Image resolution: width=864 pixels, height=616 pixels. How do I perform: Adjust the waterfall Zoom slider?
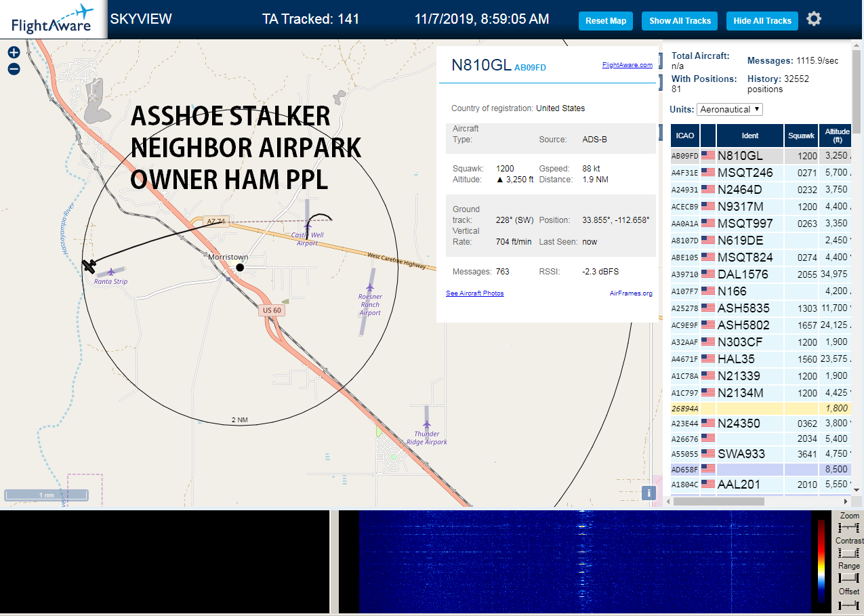pyautogui.click(x=849, y=528)
